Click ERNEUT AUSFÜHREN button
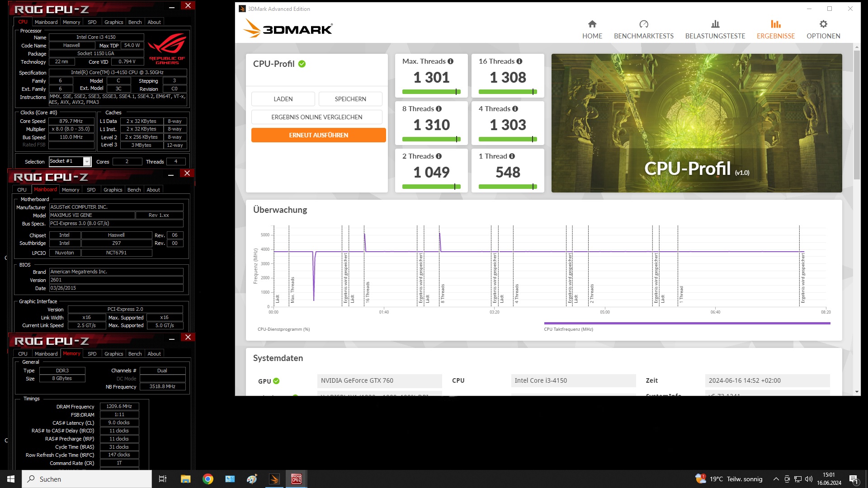This screenshot has height=488, width=868. tap(319, 135)
